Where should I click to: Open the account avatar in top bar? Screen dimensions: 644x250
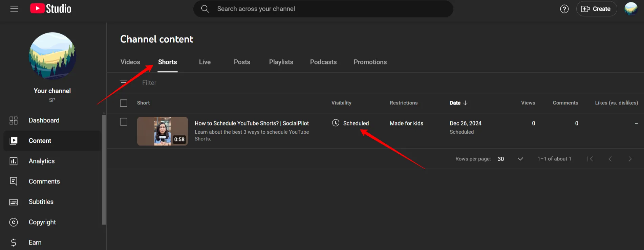[x=631, y=9]
